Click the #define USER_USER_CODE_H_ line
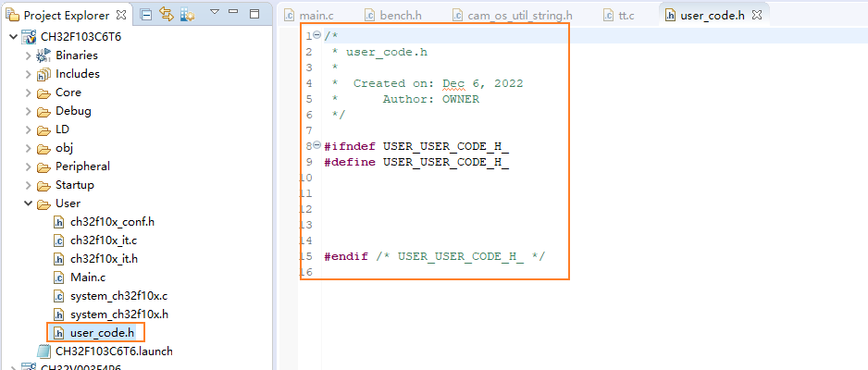 click(416, 162)
